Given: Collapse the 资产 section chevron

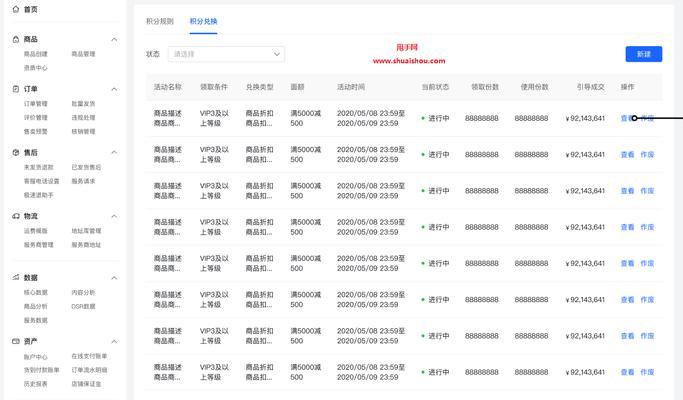Looking at the screenshot, I should pyautogui.click(x=114, y=342).
